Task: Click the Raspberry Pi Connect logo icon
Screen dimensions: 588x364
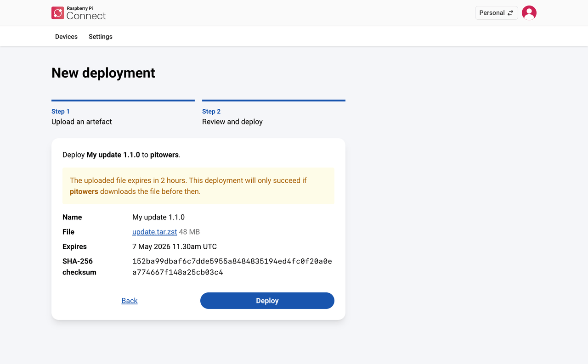Action: click(x=57, y=13)
